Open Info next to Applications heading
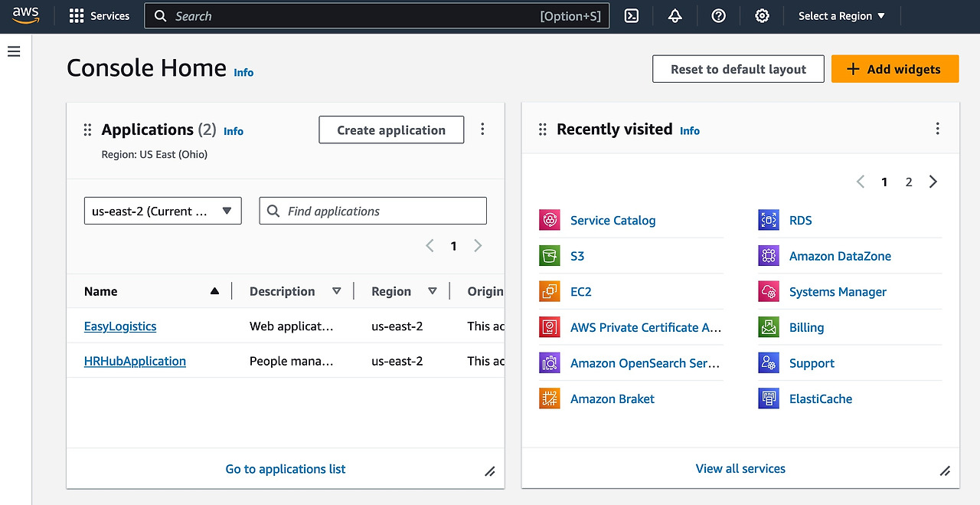980x505 pixels. [x=234, y=131]
